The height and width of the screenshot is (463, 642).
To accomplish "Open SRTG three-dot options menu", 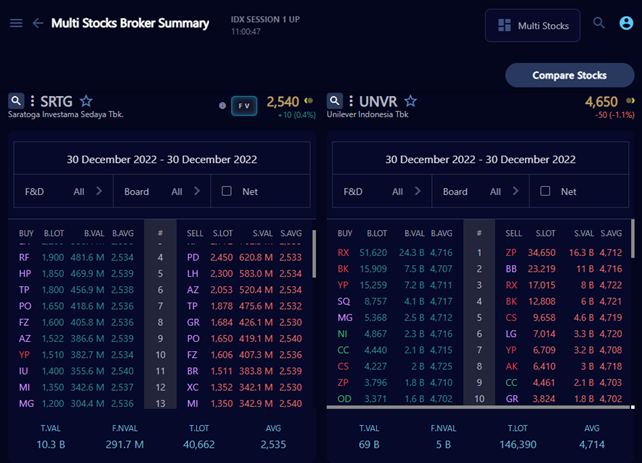I will pyautogui.click(x=32, y=101).
